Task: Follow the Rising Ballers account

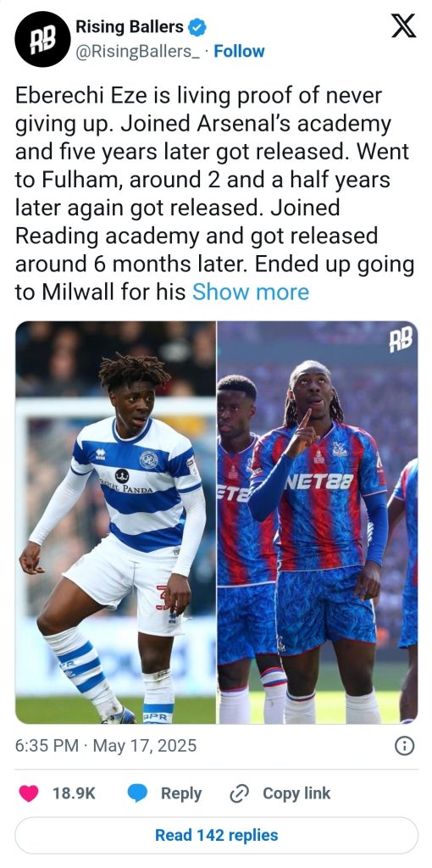Action: click(239, 52)
